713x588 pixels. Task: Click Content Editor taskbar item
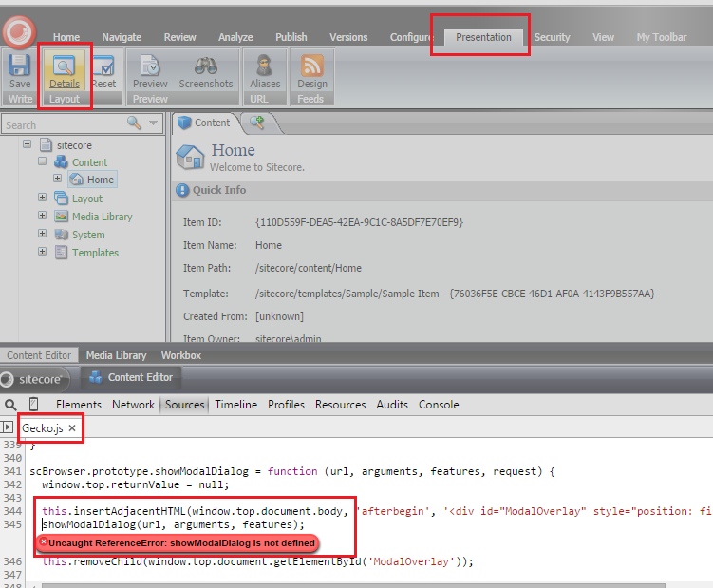(x=131, y=377)
